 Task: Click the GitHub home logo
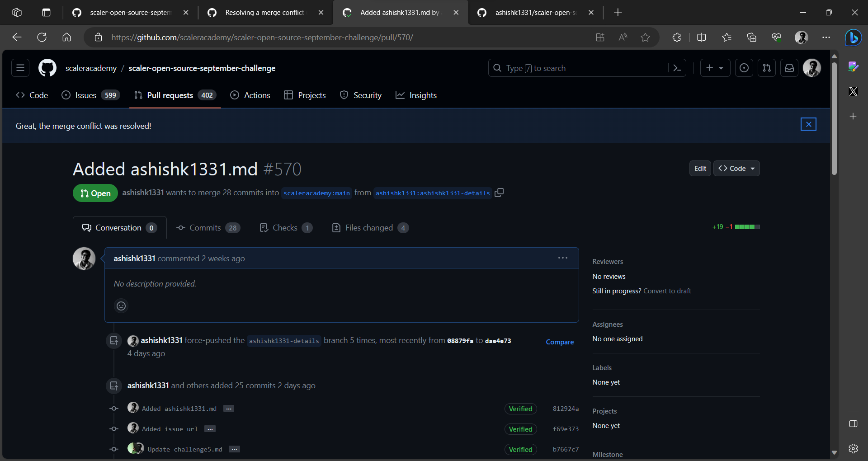click(47, 68)
